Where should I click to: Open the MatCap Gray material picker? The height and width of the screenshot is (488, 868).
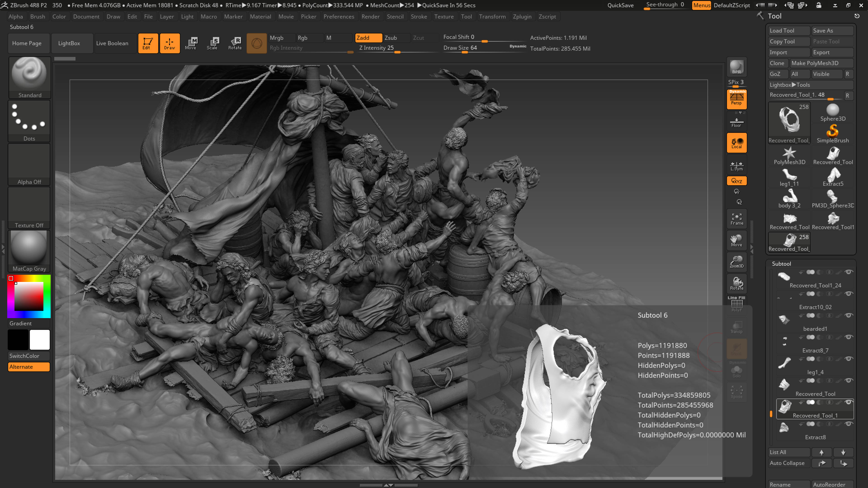coord(29,251)
